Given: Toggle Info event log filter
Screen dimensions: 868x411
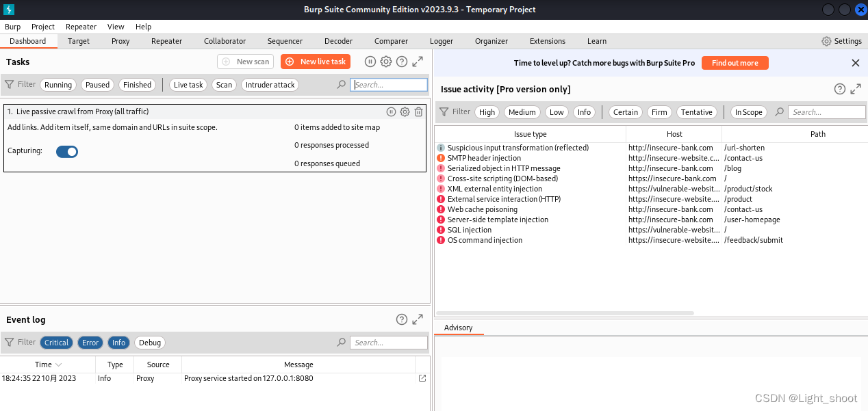Looking at the screenshot, I should click(x=118, y=343).
